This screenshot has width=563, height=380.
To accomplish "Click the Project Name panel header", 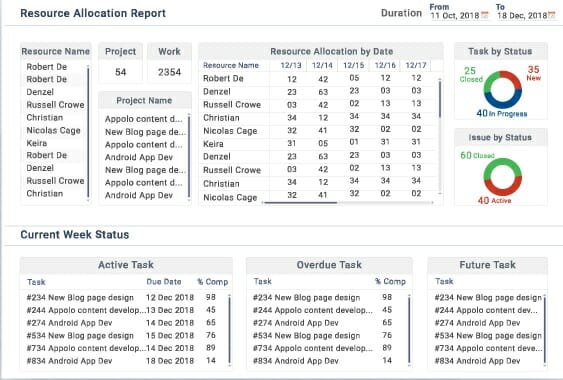I will [x=144, y=101].
